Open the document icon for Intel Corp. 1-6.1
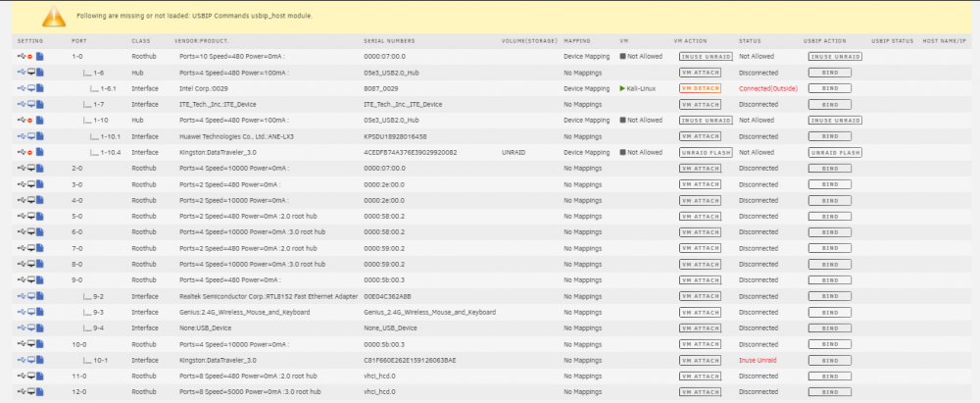The height and width of the screenshot is (403, 980). (x=39, y=88)
